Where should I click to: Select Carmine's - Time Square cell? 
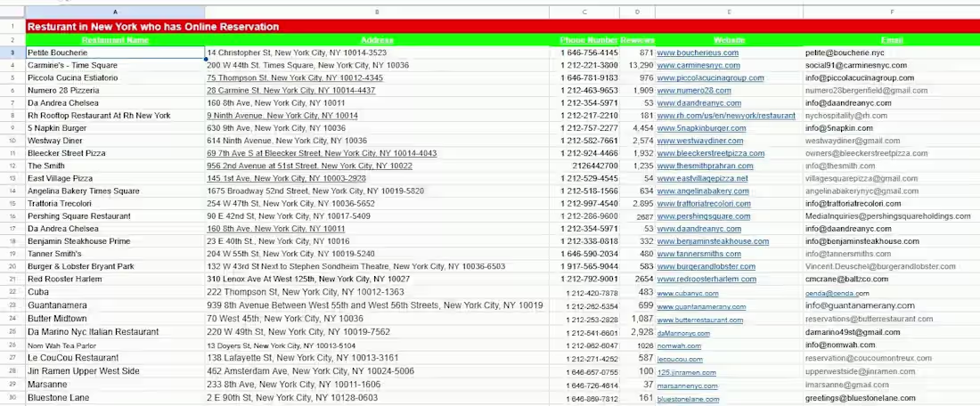click(115, 66)
